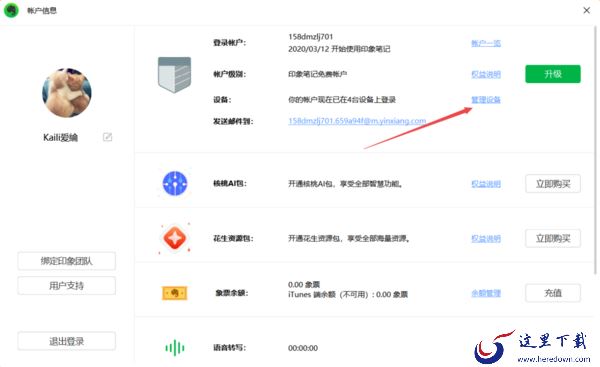Click the yellow 象票余额 ticket icon

174,293
